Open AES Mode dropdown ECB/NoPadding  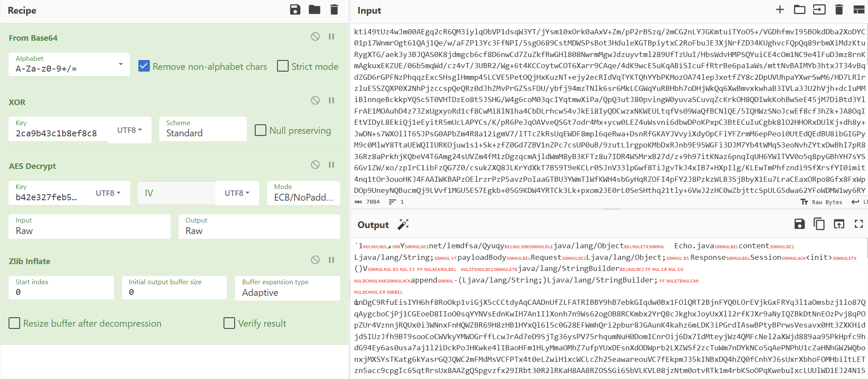coord(304,193)
